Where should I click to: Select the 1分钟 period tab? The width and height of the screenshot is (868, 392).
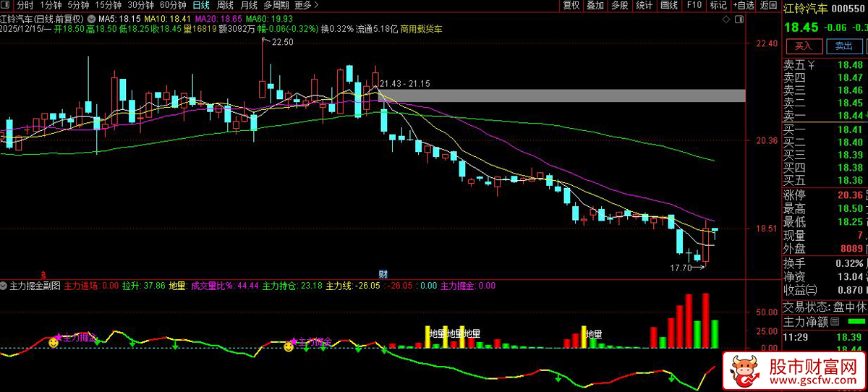pos(51,5)
